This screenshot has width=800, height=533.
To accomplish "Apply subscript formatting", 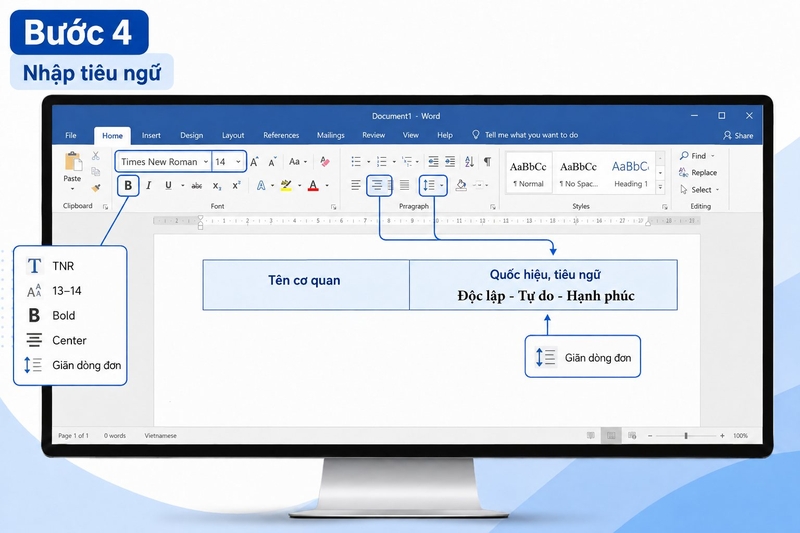I will (217, 186).
